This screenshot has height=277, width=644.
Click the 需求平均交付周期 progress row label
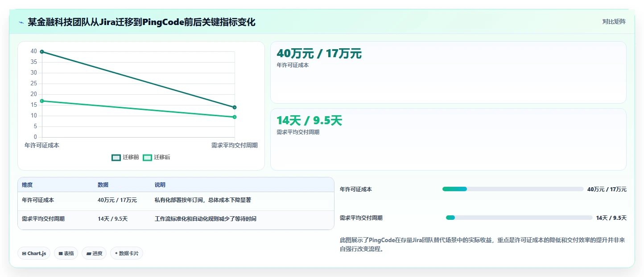(x=361, y=218)
